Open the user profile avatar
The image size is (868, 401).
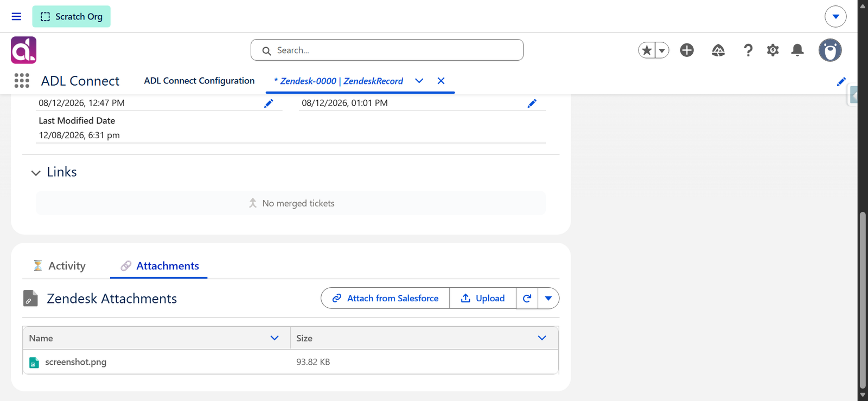[830, 50]
